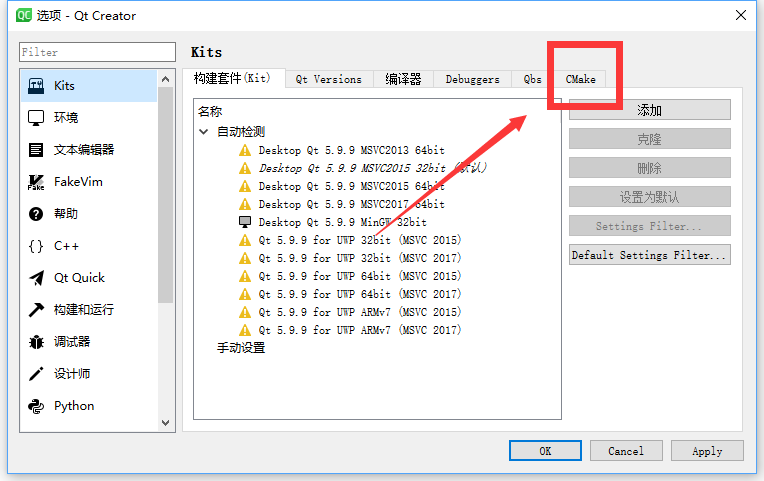Viewport: 764px width, 481px height.
Task: Click warning icon for UWP ARMv7 MSVC 2015
Action: (x=245, y=312)
